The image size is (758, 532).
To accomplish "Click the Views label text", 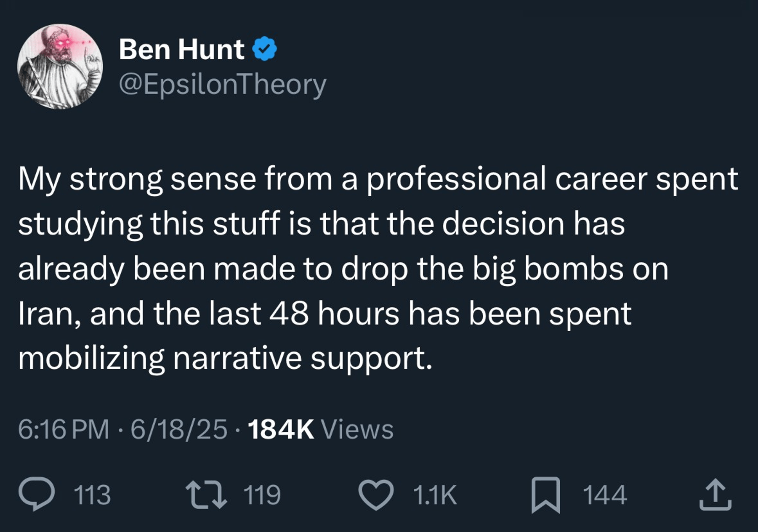I will pyautogui.click(x=357, y=430).
